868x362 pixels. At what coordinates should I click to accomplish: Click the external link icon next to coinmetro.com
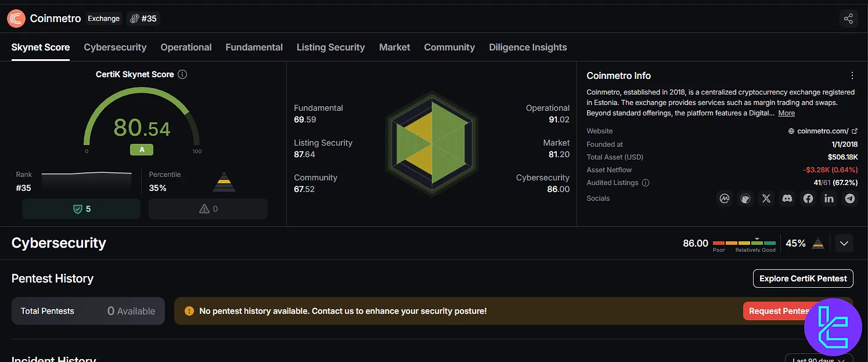854,131
